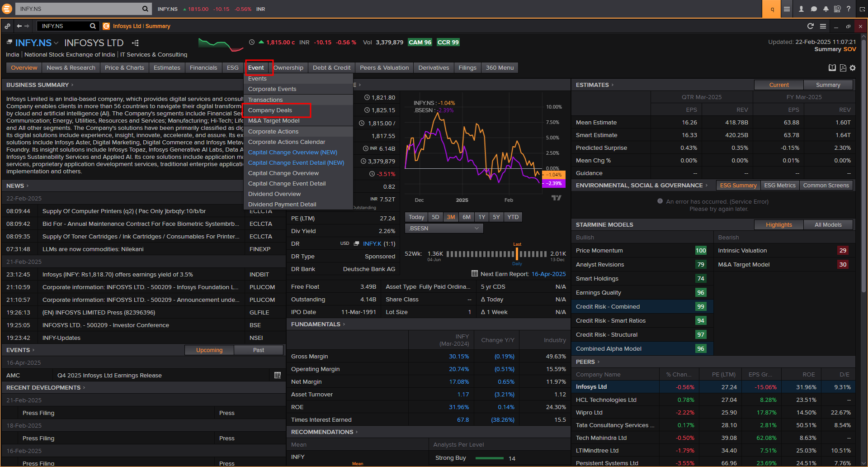This screenshot has width=868, height=467.
Task: Click the link chain icon
Action: 7,26
